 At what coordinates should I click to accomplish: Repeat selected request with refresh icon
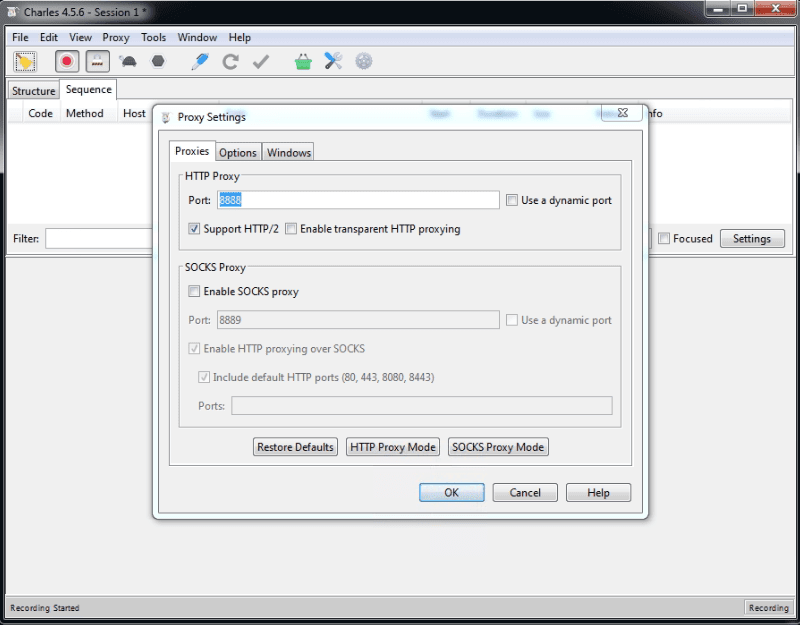click(x=230, y=62)
